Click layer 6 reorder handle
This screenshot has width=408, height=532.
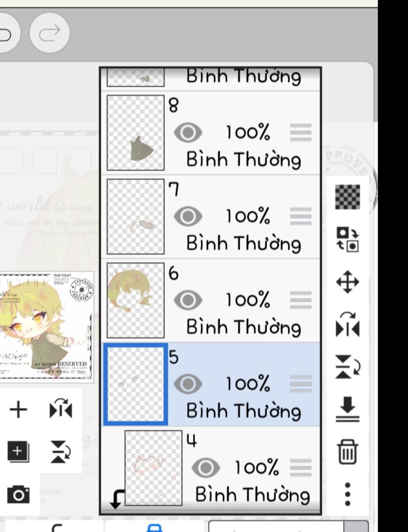point(300,300)
